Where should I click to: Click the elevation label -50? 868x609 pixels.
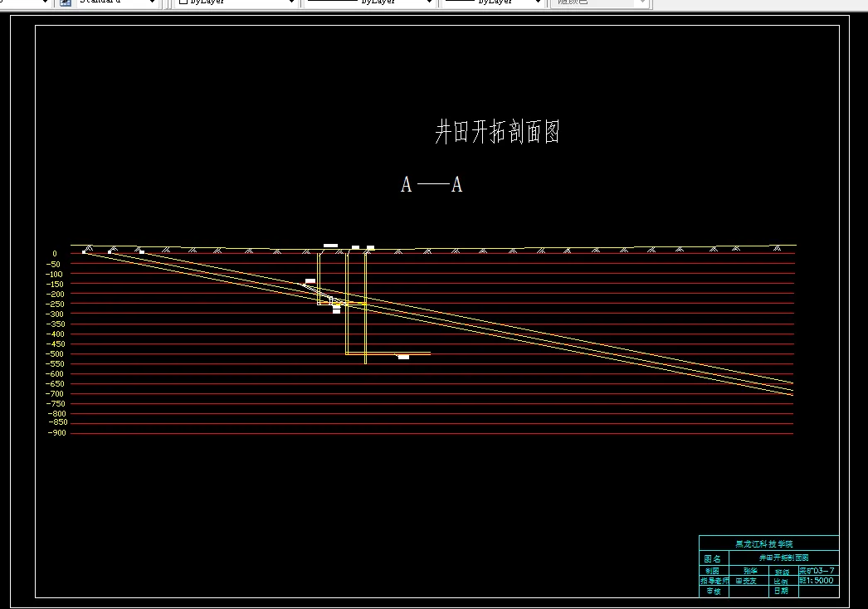(x=53, y=264)
